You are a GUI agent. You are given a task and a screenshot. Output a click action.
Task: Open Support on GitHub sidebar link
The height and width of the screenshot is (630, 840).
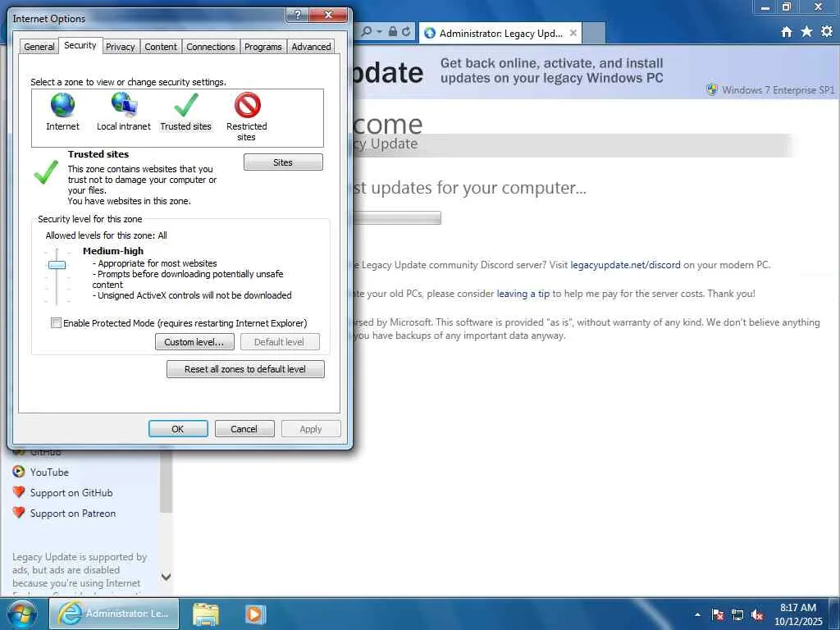(71, 492)
